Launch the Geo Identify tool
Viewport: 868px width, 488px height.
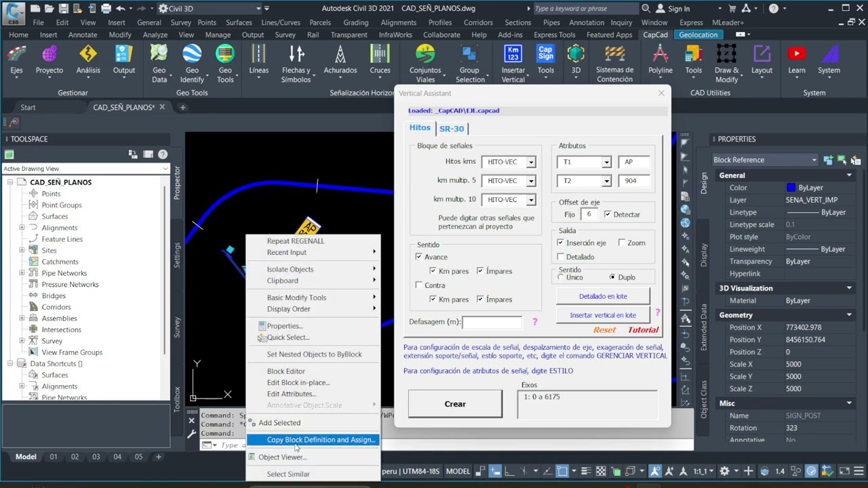pos(192,64)
